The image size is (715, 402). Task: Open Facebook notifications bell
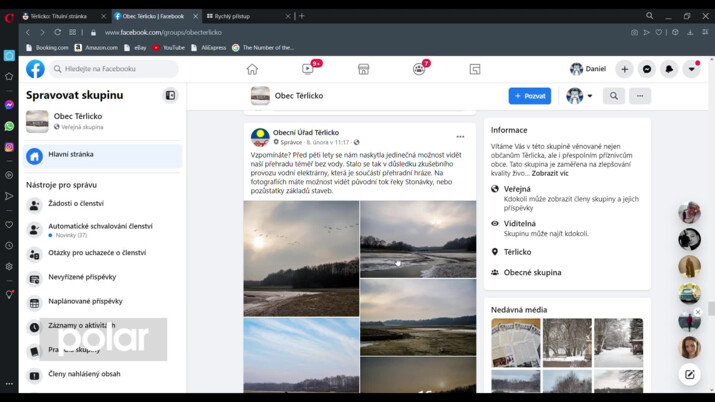click(669, 69)
